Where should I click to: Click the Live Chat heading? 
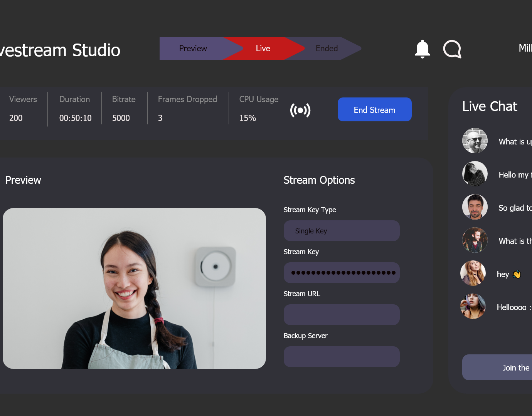[x=490, y=106]
